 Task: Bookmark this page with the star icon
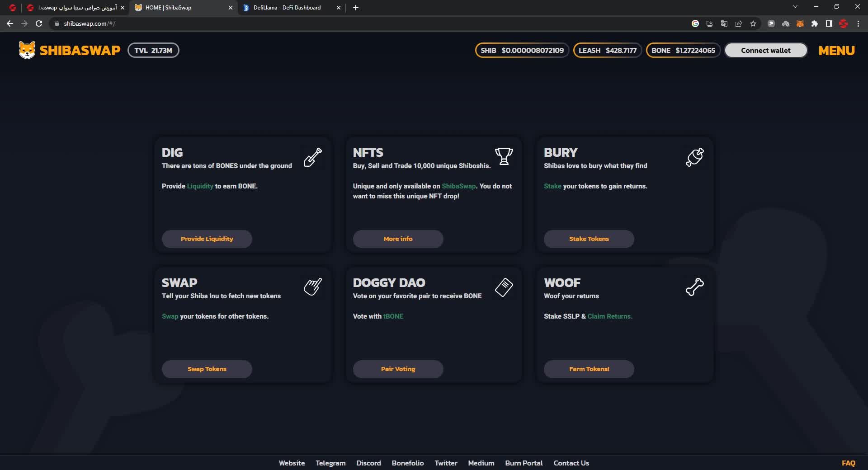(753, 23)
